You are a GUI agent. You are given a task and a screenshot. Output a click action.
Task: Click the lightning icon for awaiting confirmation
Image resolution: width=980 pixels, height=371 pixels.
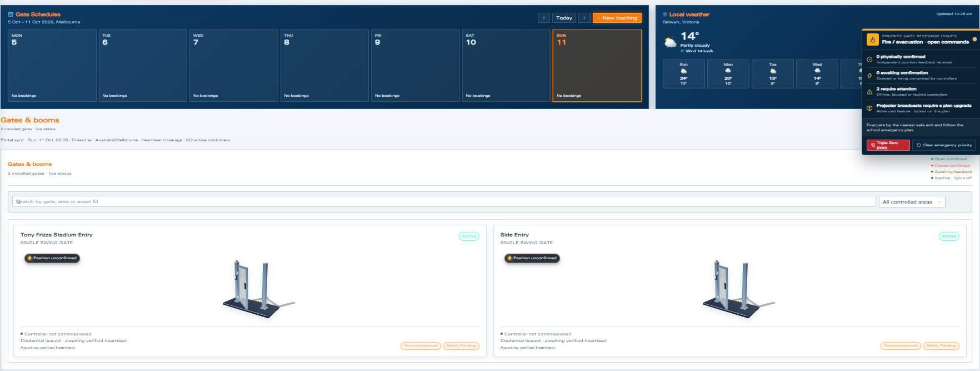tap(869, 76)
